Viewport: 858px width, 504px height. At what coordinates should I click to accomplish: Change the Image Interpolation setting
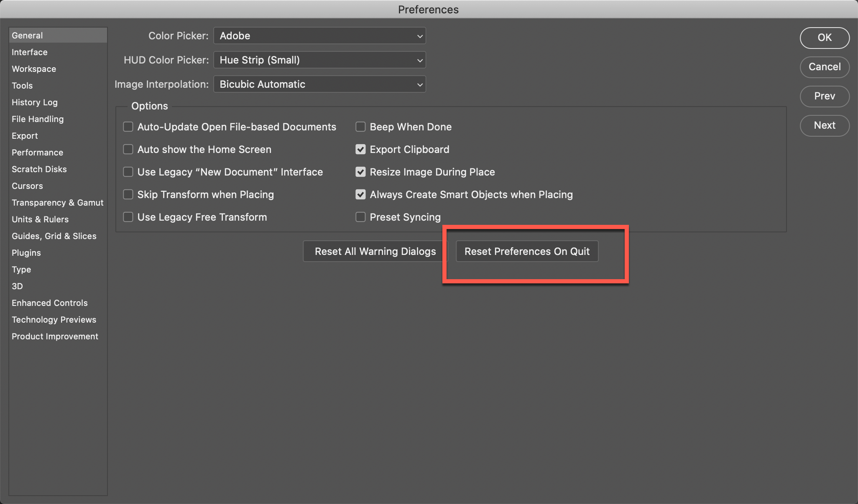pos(319,84)
